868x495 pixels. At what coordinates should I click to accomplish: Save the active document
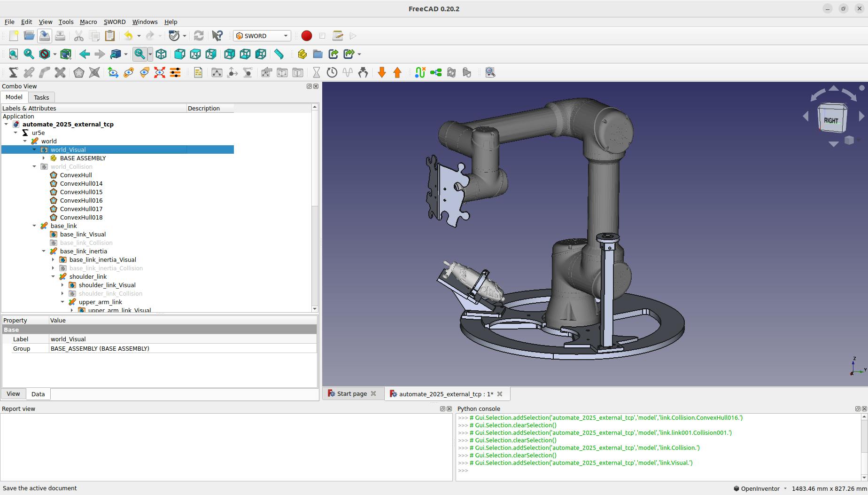tap(44, 36)
